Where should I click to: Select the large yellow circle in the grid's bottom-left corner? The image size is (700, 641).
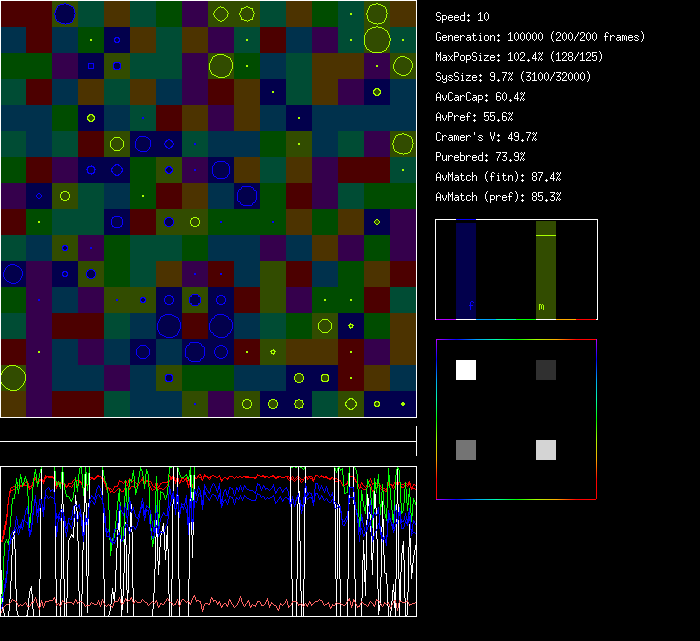coord(13,377)
